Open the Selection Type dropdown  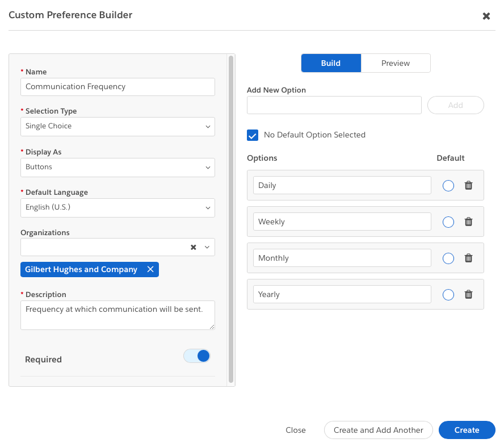tap(117, 126)
